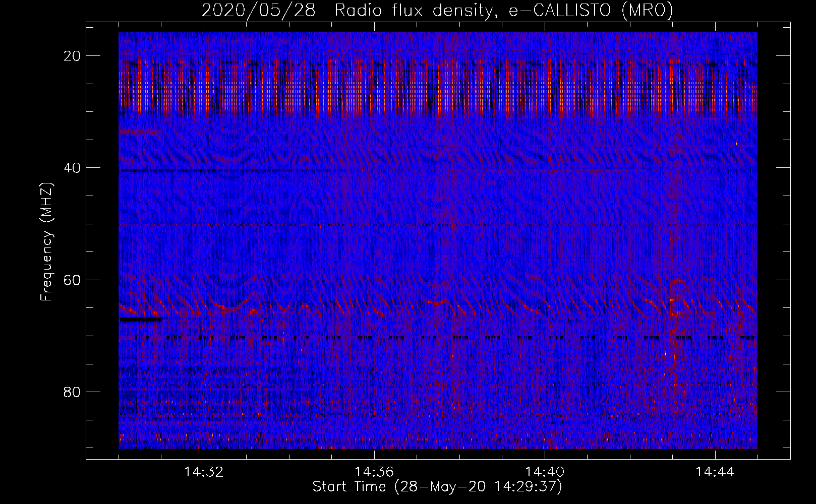Click the 14:32 time tick label
Viewport: 816px width, 504px height.
[x=204, y=472]
